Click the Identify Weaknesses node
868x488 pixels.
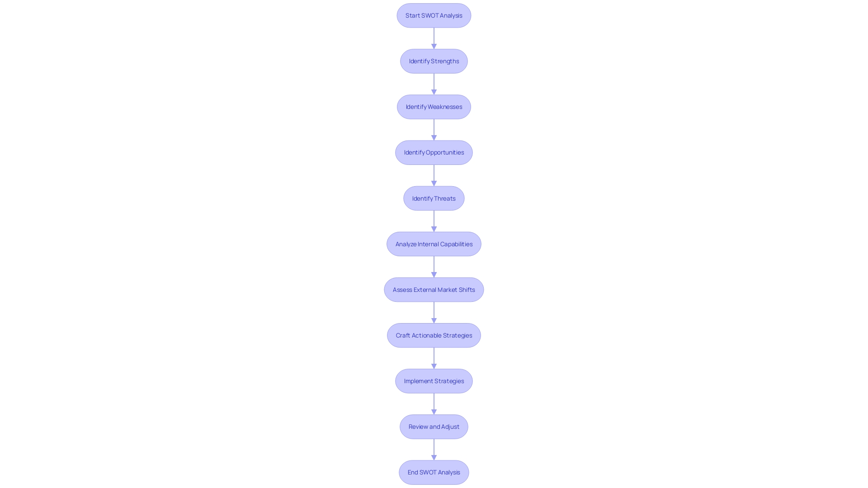point(434,106)
